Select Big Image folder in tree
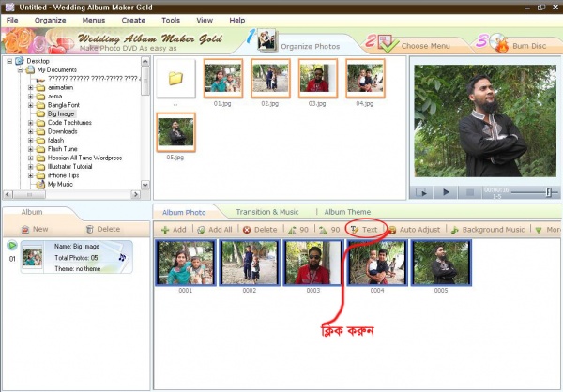 click(x=61, y=113)
